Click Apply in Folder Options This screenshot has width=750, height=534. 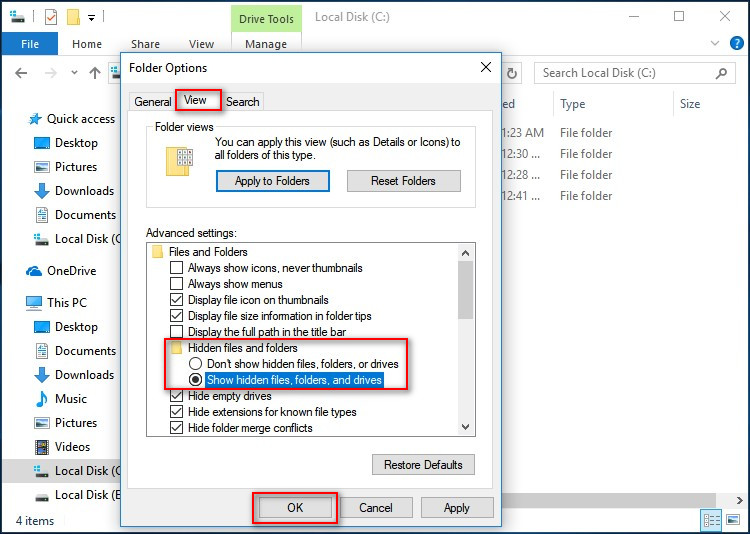click(457, 508)
